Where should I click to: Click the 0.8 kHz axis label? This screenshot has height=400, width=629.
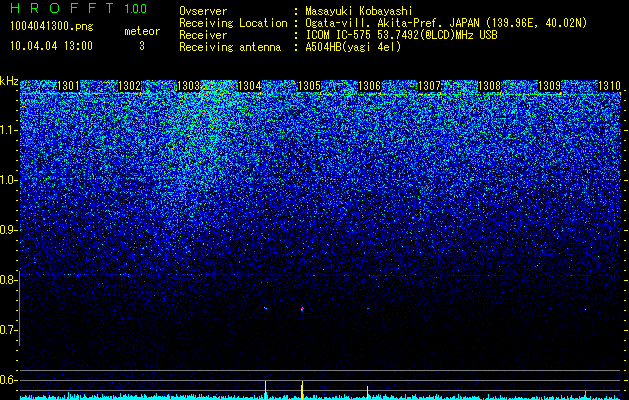[8, 280]
